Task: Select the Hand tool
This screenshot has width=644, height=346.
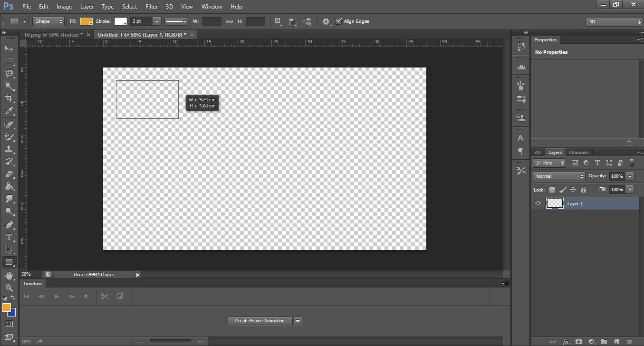Action: click(x=9, y=275)
